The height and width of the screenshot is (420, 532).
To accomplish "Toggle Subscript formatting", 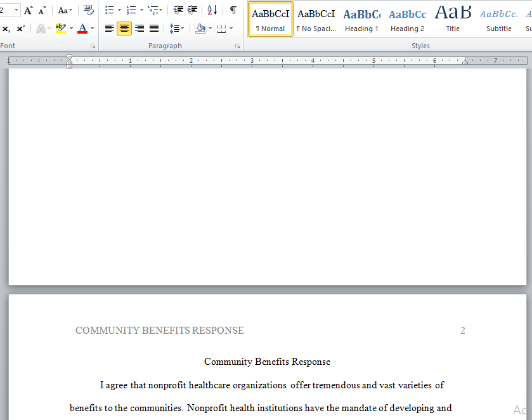I will (6, 29).
